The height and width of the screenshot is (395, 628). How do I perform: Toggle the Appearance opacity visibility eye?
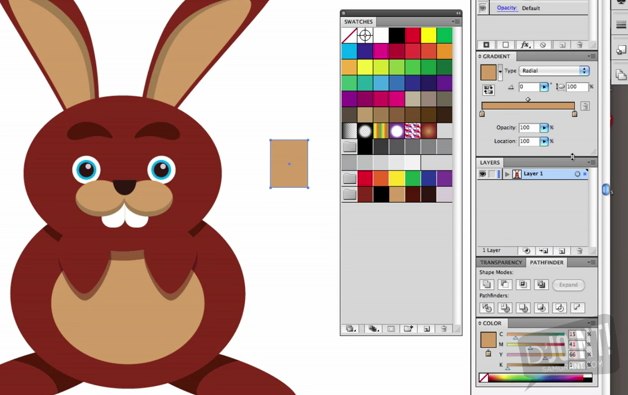[483, 8]
